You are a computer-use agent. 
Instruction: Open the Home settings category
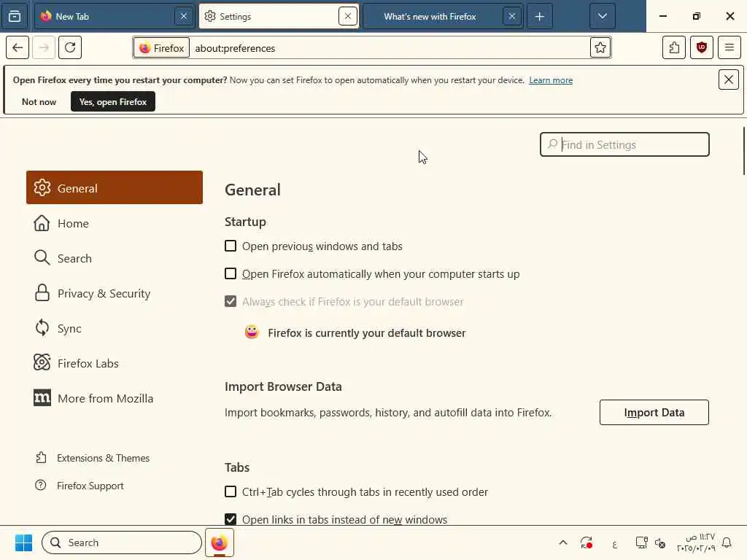tap(115, 223)
